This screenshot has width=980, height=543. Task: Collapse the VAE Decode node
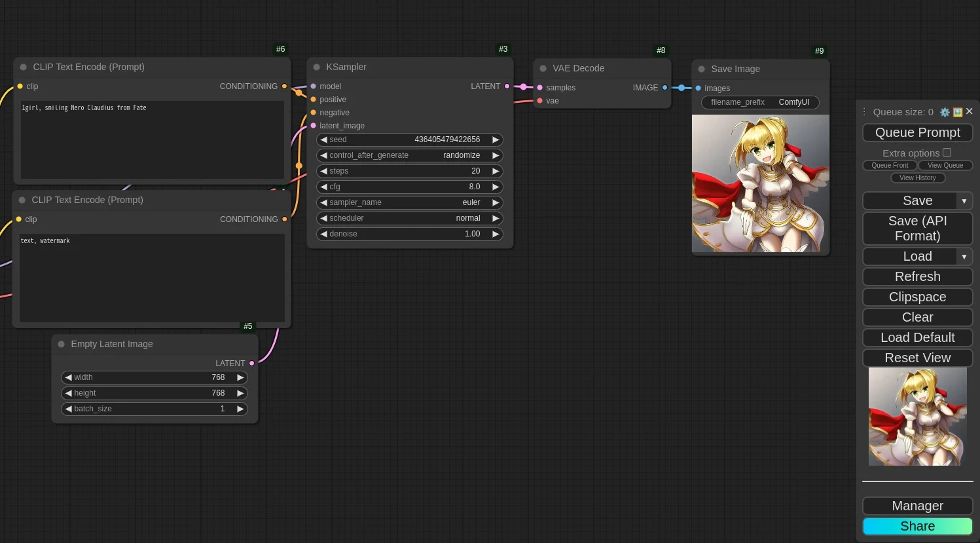point(543,68)
